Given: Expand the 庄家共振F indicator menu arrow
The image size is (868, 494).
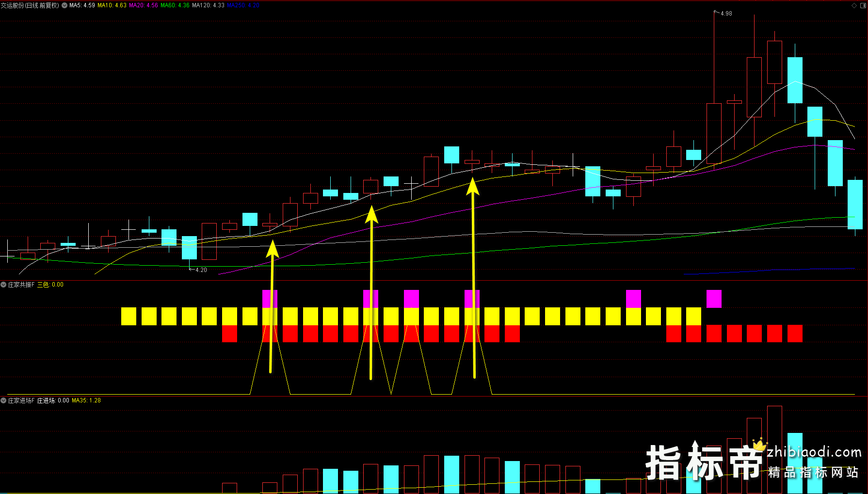Looking at the screenshot, I should click(3, 285).
